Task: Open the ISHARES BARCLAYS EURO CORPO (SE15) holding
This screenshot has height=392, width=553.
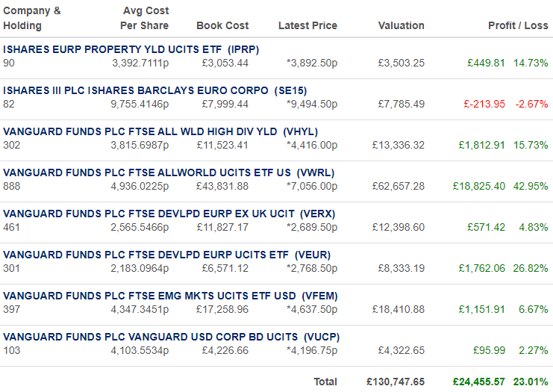Action: point(154,90)
